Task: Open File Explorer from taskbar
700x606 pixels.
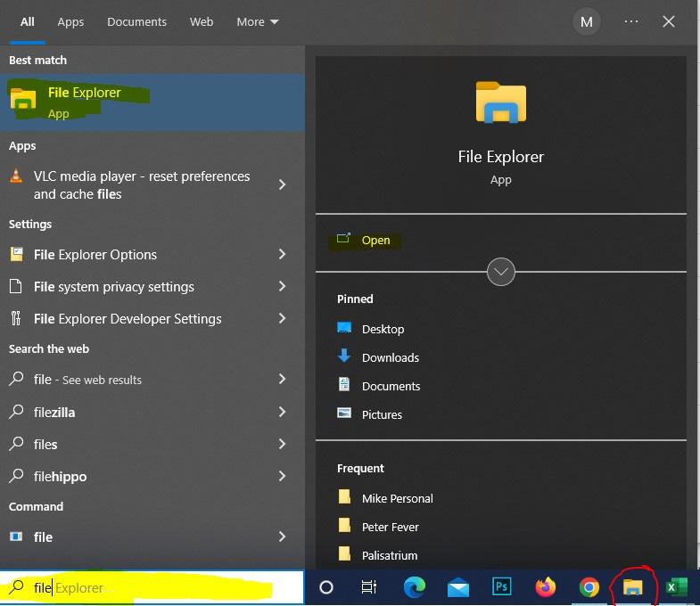Action: (x=632, y=587)
